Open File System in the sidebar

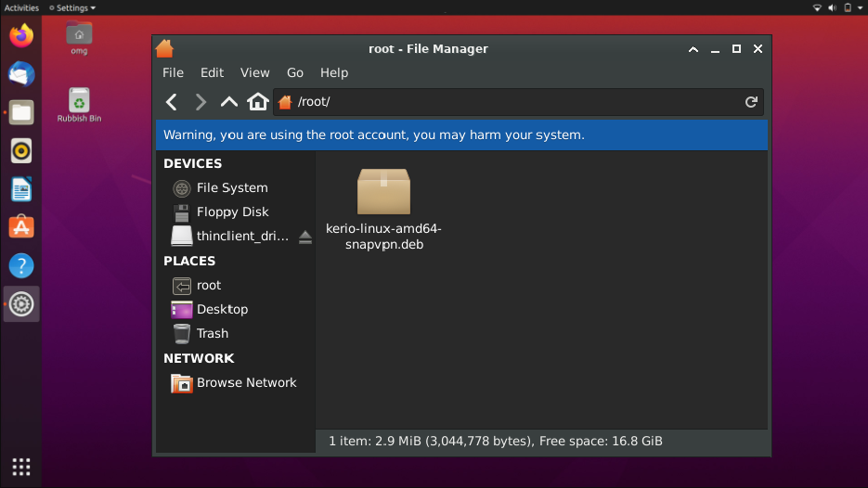pyautogui.click(x=232, y=188)
